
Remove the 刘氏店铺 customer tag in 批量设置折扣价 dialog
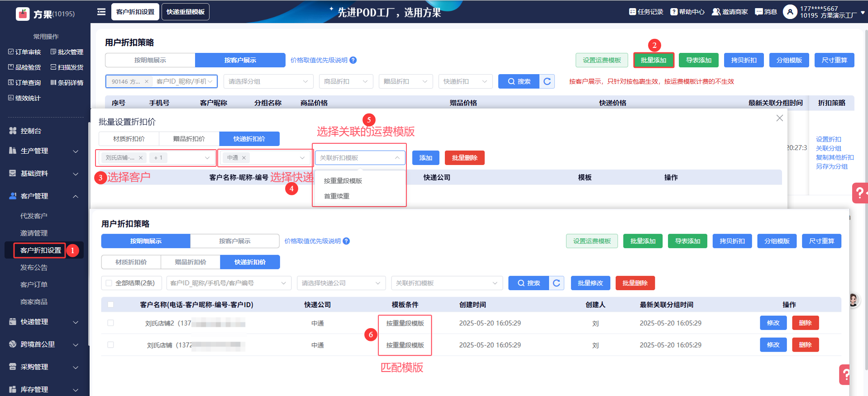[141, 158]
